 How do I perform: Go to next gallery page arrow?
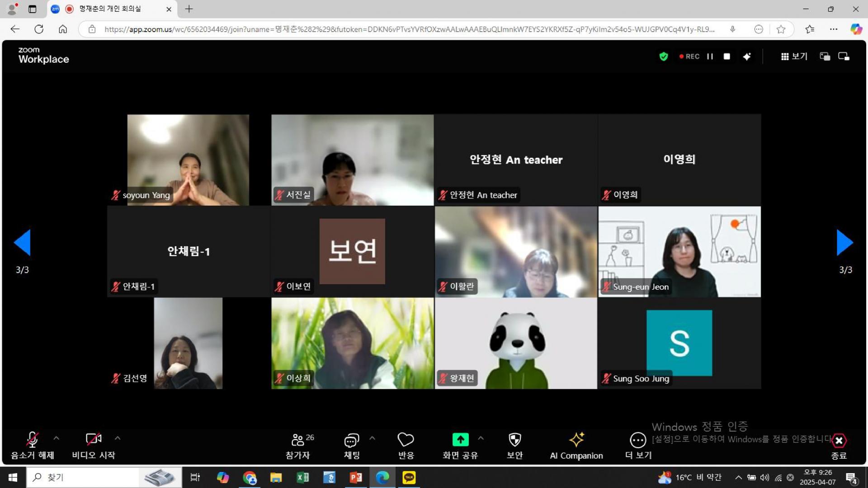pyautogui.click(x=845, y=243)
